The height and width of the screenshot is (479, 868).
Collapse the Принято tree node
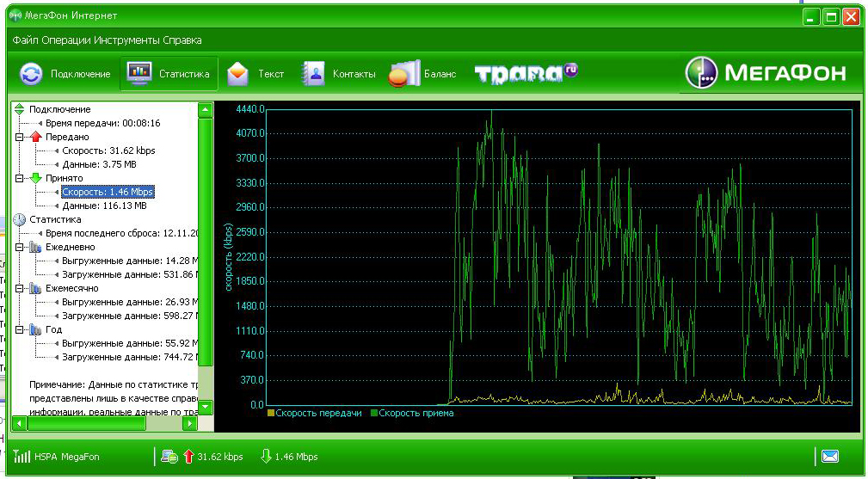pyautogui.click(x=20, y=178)
